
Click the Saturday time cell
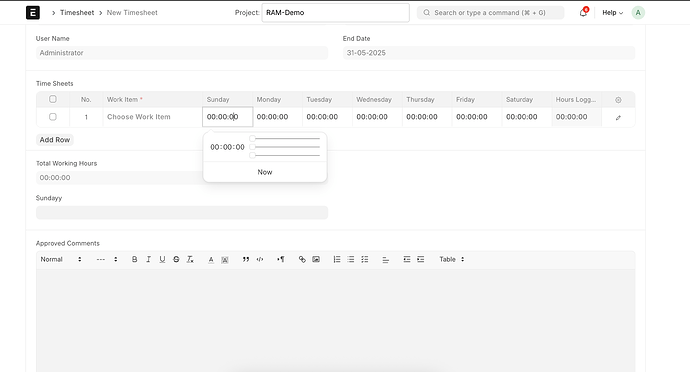pyautogui.click(x=527, y=117)
